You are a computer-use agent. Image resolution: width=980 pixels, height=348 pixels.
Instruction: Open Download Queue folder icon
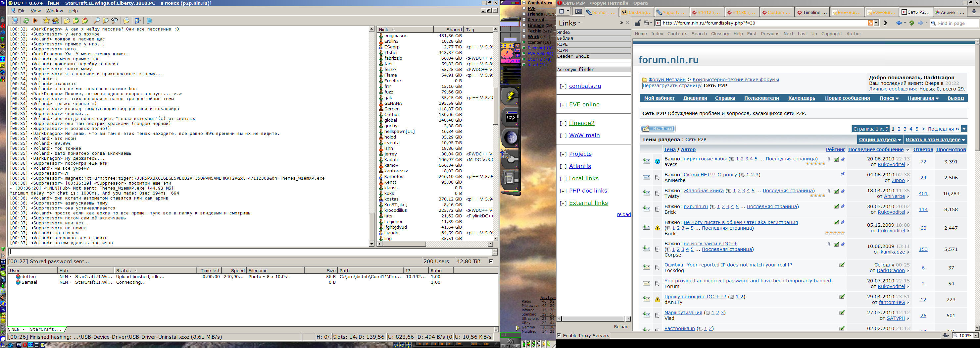[x=67, y=21]
